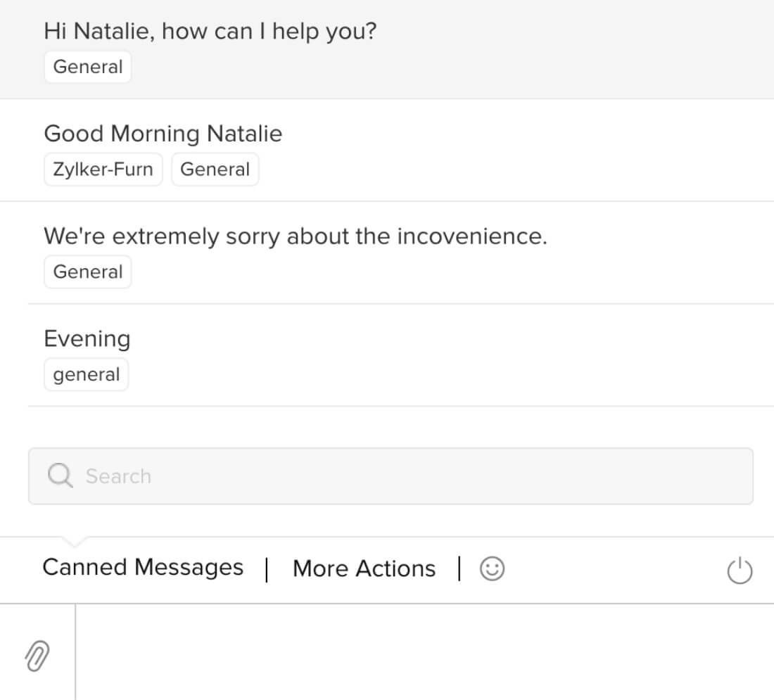Attach a file using the paperclip icon
774x700 pixels.
(37, 656)
